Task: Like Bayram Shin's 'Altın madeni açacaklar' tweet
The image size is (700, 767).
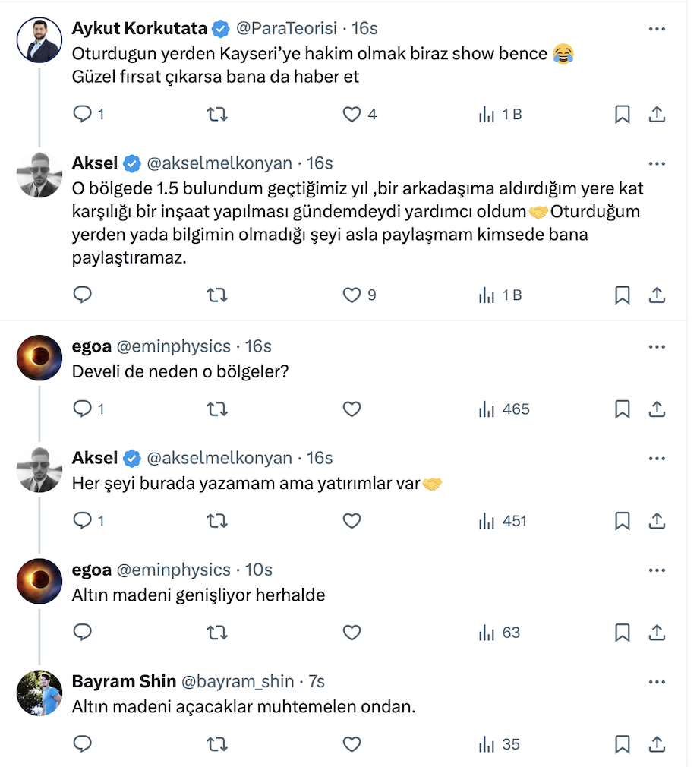Action: click(352, 744)
